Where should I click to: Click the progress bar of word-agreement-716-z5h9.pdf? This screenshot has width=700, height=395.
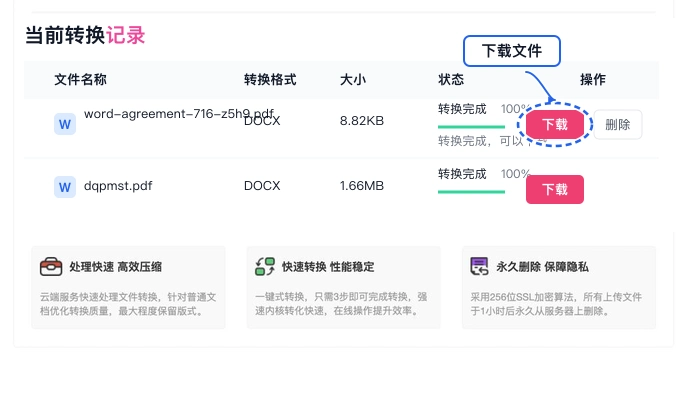coord(471,127)
